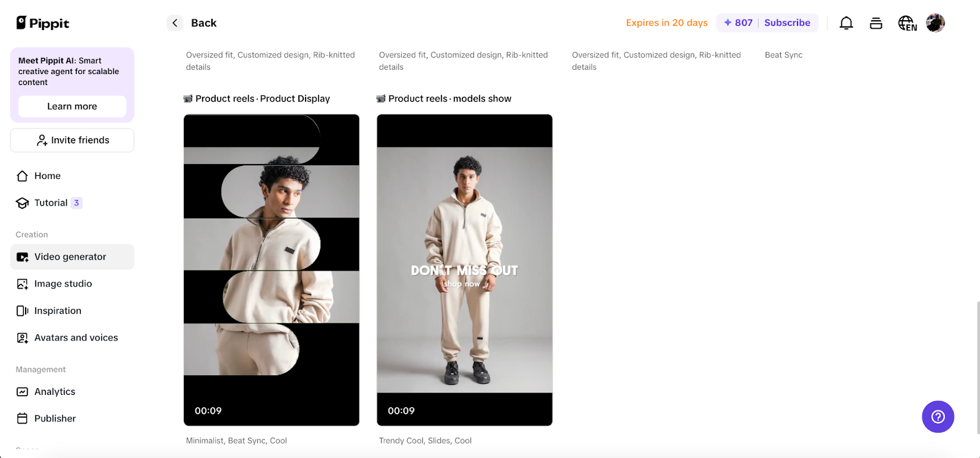Open the Tutorial section
Image resolution: width=980 pixels, height=458 pixels.
(51, 203)
